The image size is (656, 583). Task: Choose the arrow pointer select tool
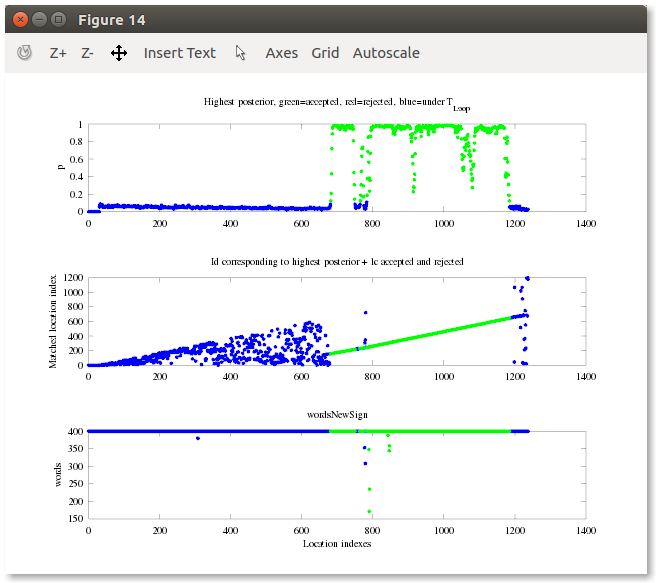(241, 53)
